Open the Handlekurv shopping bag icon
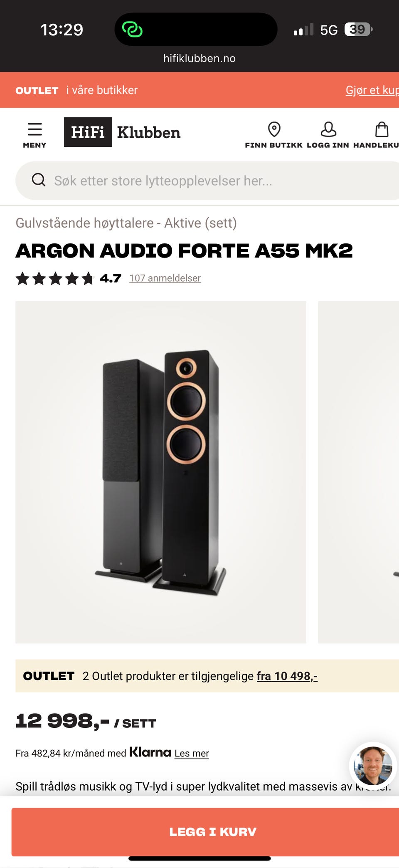The width and height of the screenshot is (399, 868). click(382, 129)
